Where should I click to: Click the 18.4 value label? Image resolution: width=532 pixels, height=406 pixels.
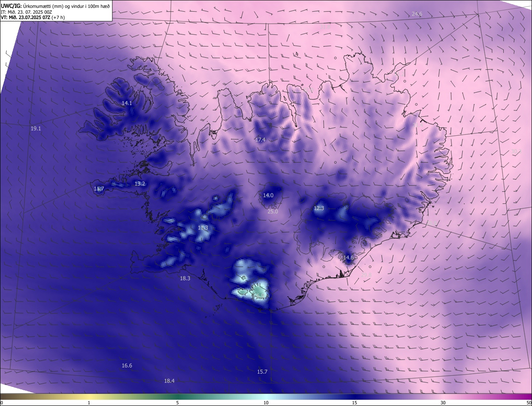(x=169, y=381)
